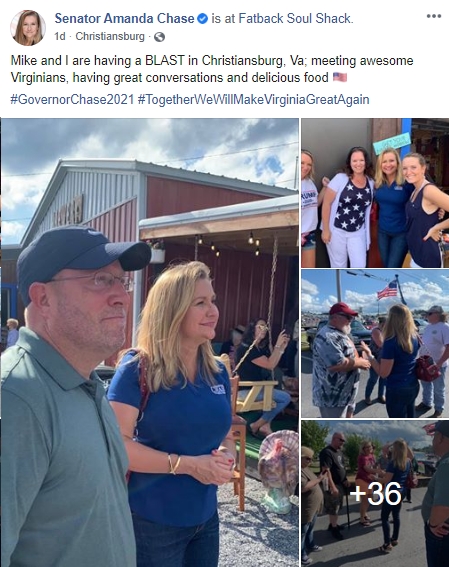Click the public globe privacy icon
The height and width of the screenshot is (567, 449).
pos(159,37)
